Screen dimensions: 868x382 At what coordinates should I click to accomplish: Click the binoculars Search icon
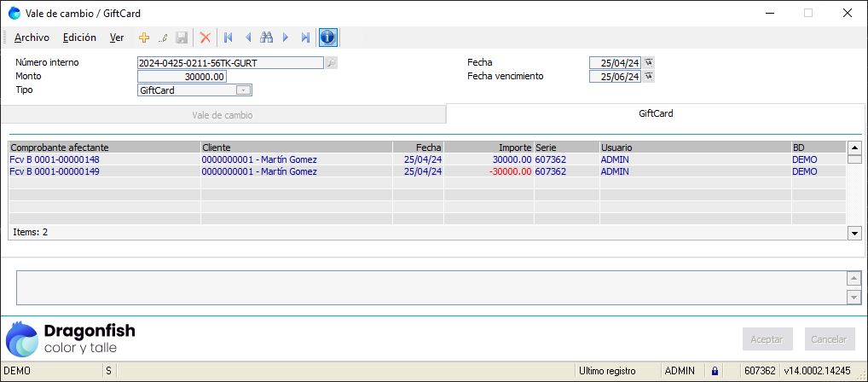[x=266, y=38]
